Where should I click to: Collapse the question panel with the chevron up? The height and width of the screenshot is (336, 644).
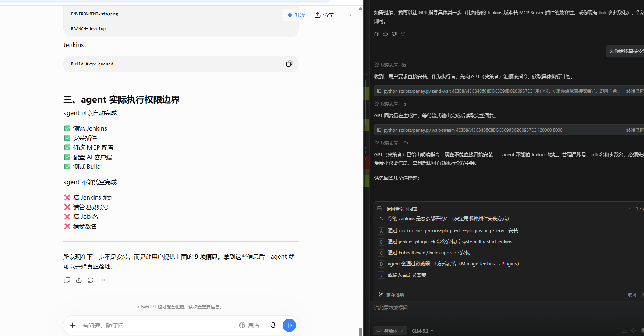click(630, 208)
